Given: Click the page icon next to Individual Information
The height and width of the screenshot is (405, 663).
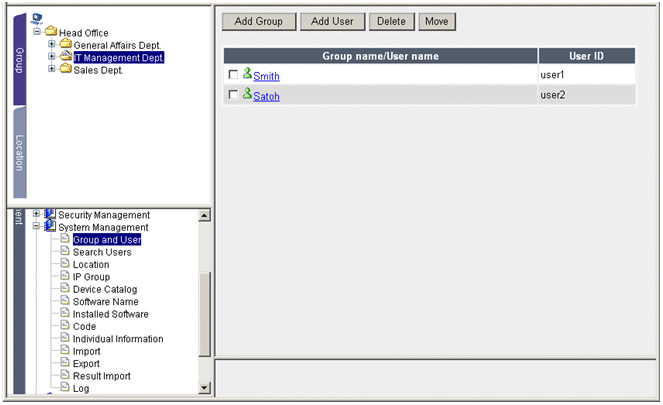Looking at the screenshot, I should 65,337.
